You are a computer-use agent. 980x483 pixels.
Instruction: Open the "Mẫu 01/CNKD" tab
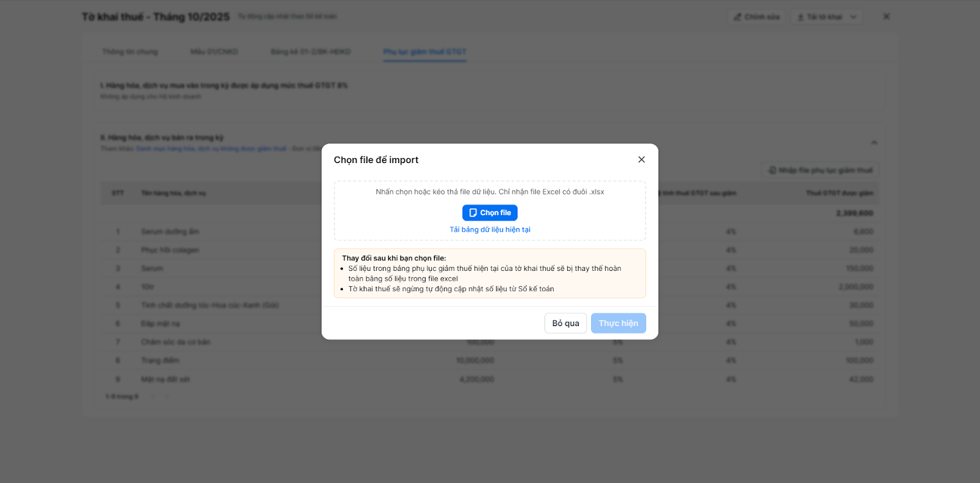(x=214, y=51)
